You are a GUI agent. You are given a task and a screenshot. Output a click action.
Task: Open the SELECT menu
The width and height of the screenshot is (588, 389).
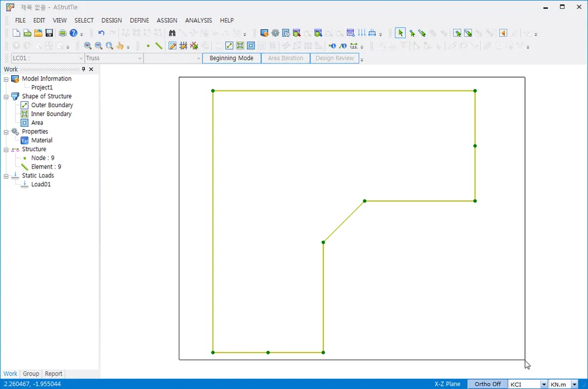[84, 20]
